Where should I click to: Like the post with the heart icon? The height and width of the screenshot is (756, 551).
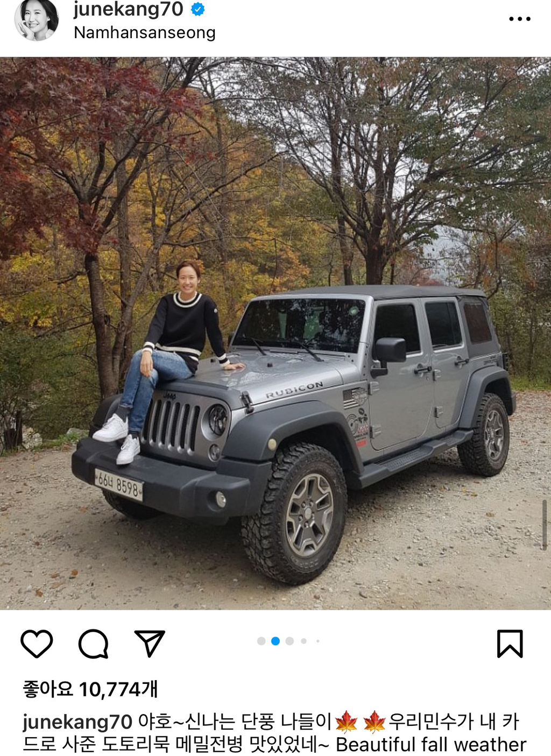click(x=37, y=644)
